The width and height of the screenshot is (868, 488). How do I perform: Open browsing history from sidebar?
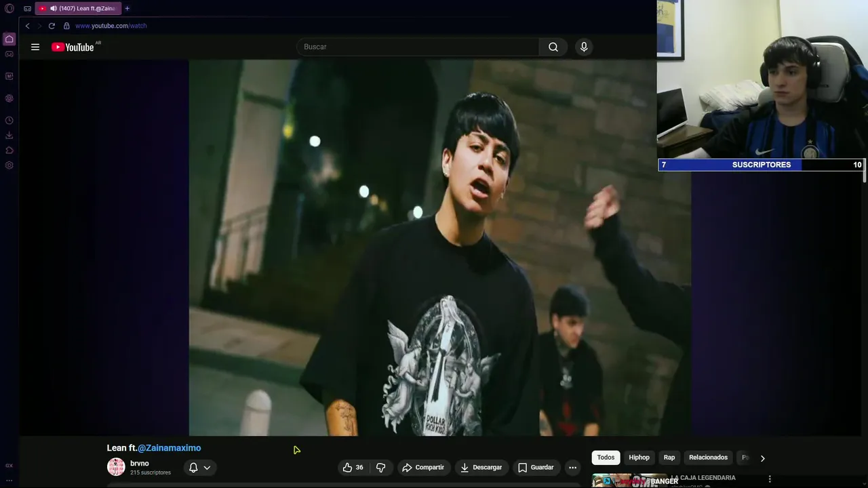[9, 121]
